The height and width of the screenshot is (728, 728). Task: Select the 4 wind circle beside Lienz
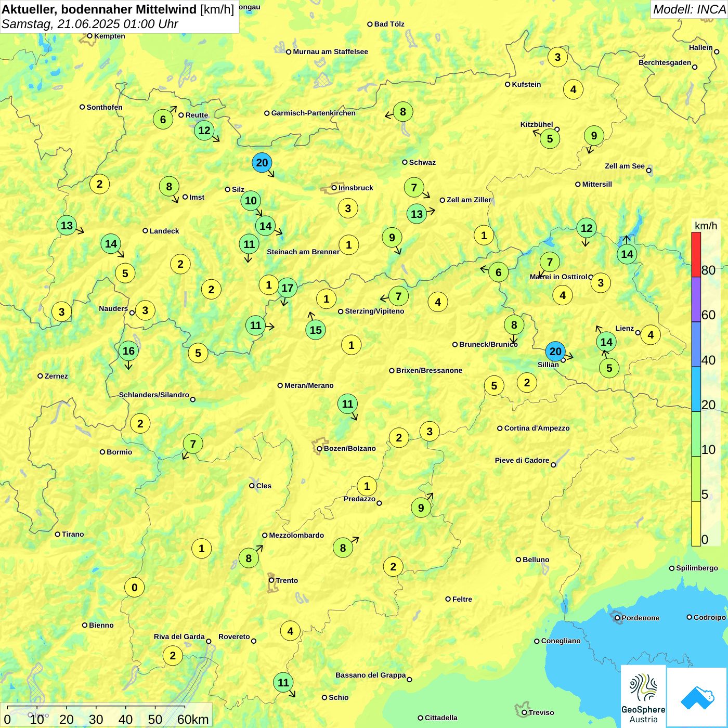[x=651, y=335]
